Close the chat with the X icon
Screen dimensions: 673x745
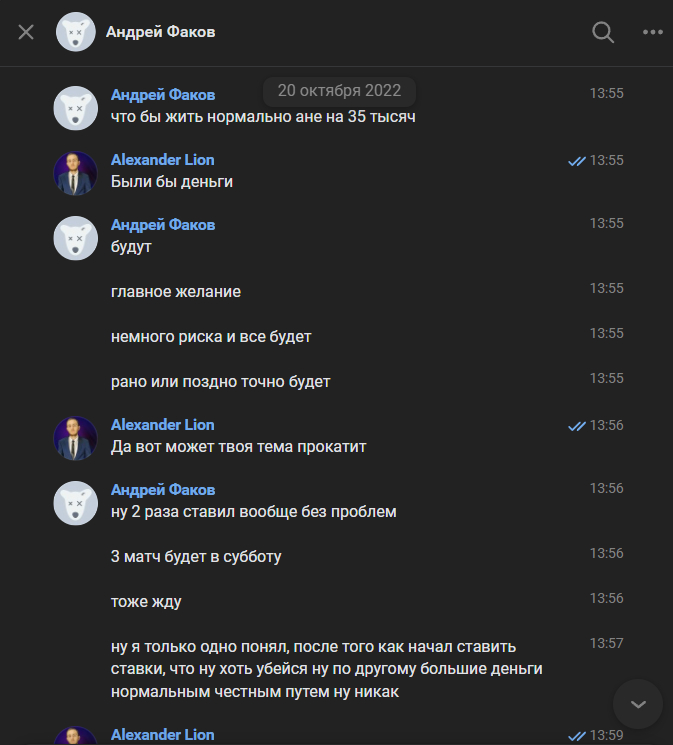point(26,32)
